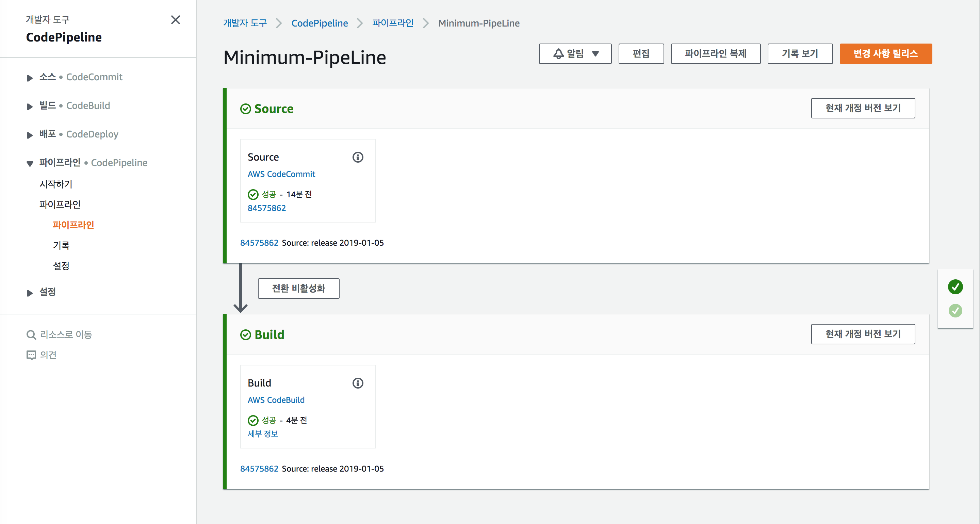This screenshot has height=524, width=980.
Task: Click the 변경 사항 릴리스 button
Action: tap(885, 54)
